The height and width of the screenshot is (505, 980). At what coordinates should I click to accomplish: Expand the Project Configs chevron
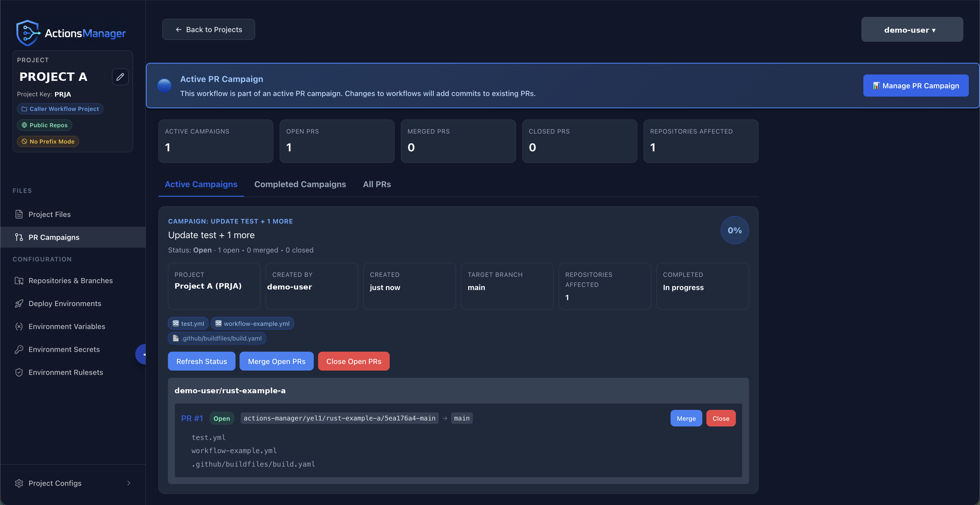tap(129, 483)
